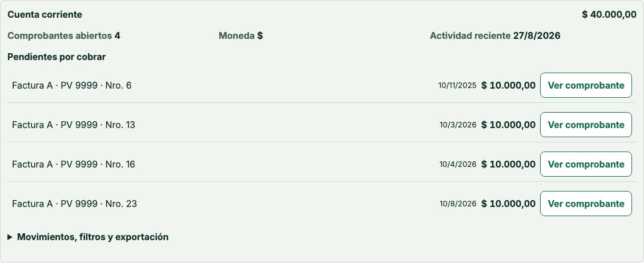Click the total balance $ 40.000,00
644x263 pixels.
coord(609,14)
